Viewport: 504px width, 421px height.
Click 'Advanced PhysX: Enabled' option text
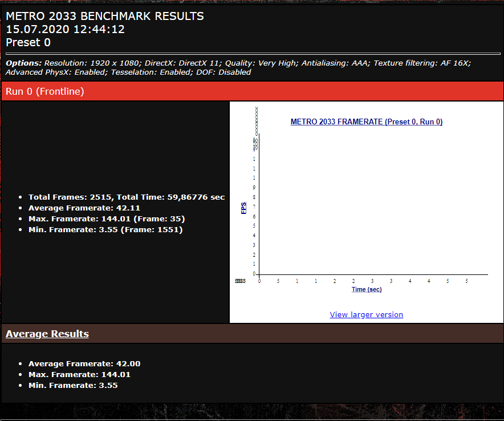[x=56, y=72]
